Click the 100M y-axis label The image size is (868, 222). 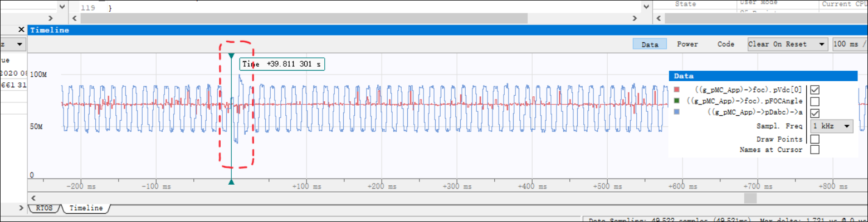point(38,74)
